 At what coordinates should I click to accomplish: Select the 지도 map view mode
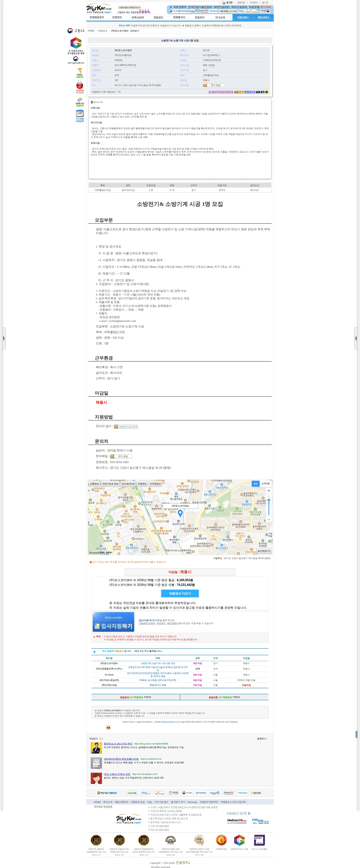[x=256, y=484]
